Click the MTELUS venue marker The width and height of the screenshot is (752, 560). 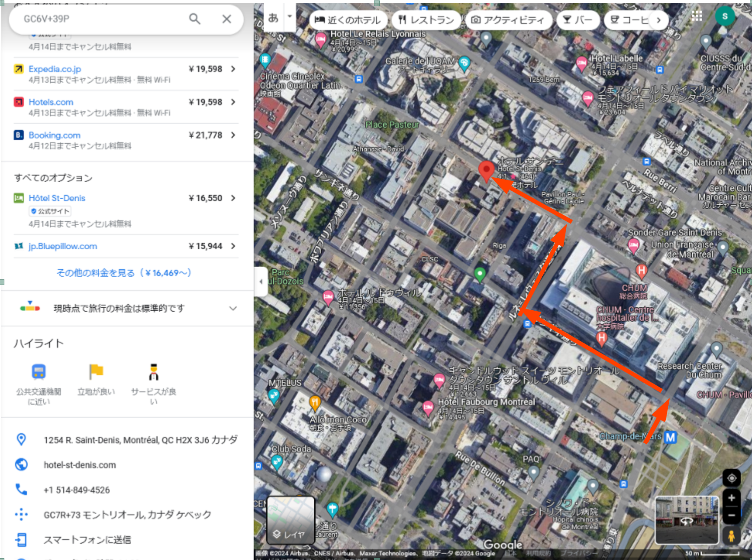(273, 396)
